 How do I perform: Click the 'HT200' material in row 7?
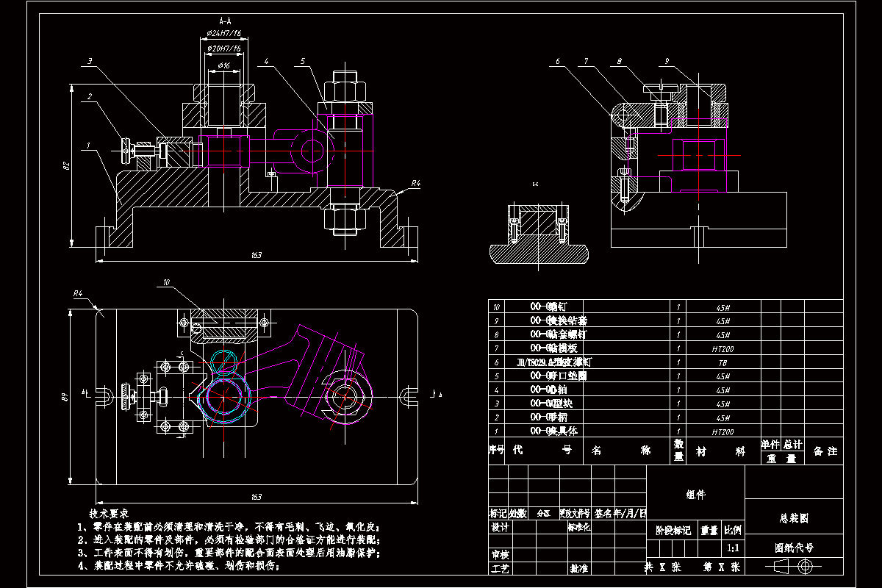tap(723, 348)
